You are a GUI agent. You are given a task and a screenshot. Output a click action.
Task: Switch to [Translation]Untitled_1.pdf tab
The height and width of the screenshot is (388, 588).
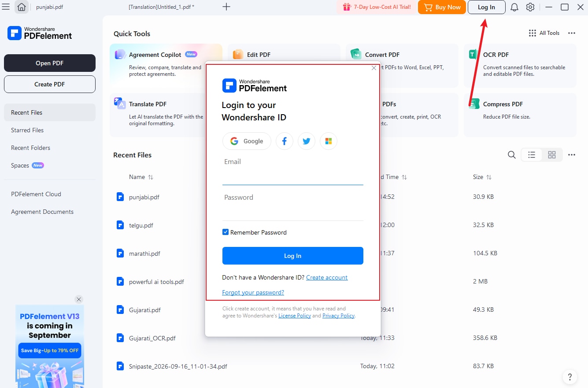click(x=162, y=7)
